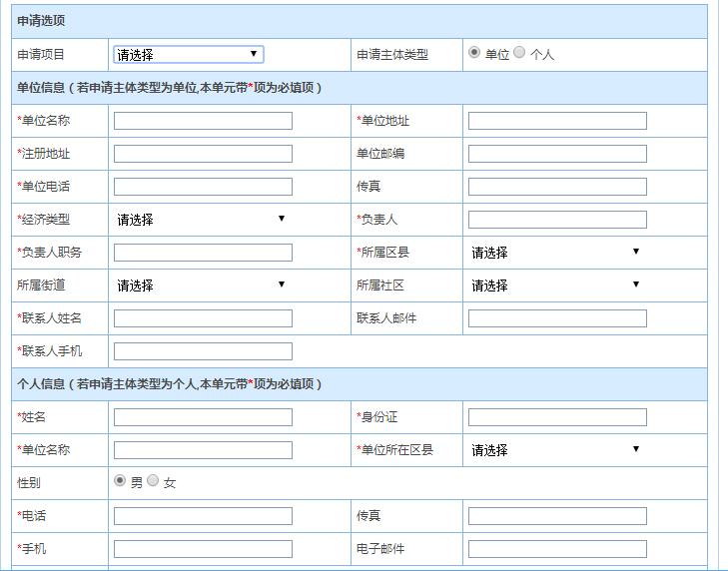Expand the 经济类型 dropdown list
This screenshot has width=728, height=571.
point(203,220)
